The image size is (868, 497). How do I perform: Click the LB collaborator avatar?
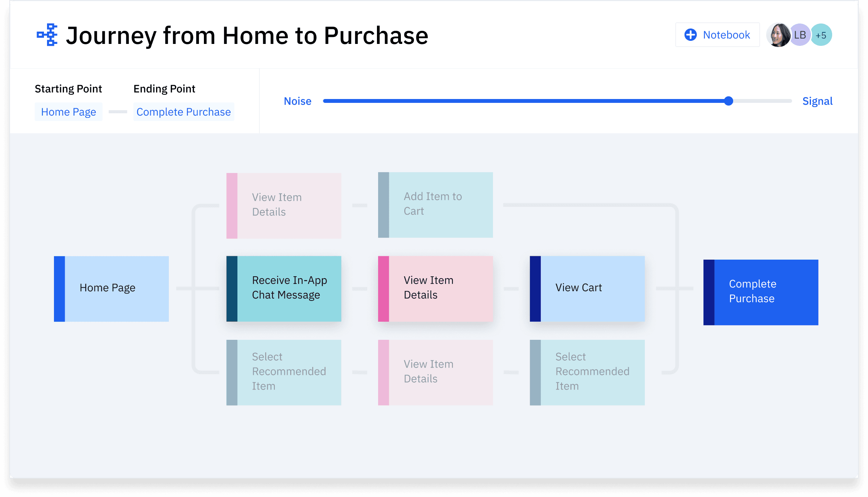click(800, 35)
